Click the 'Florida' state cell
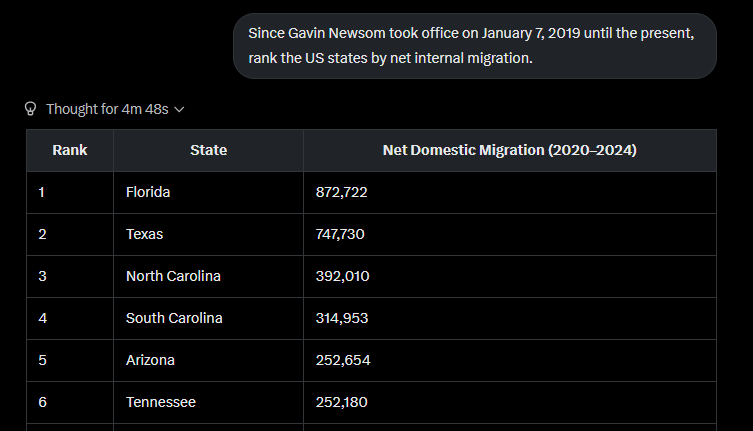The image size is (753, 431). [208, 192]
